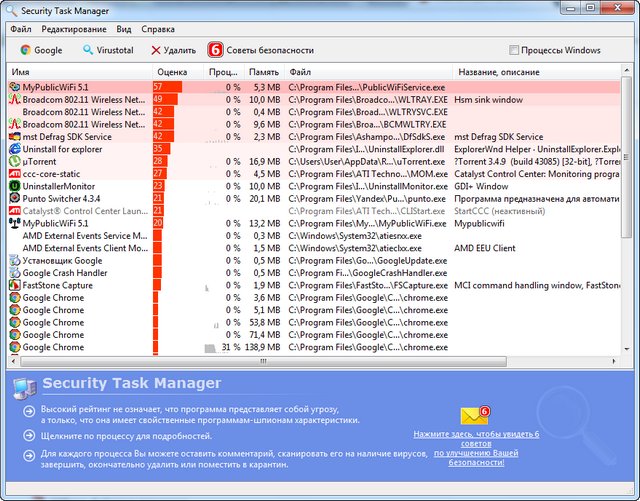The width and height of the screenshot is (640, 501).
Task: Sort by the Память memory column
Action: (x=264, y=72)
